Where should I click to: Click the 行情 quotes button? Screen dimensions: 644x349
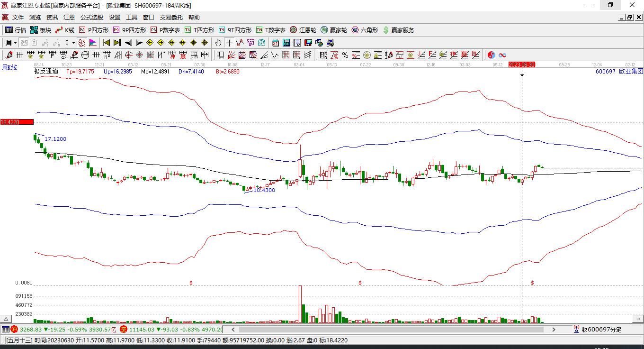point(16,30)
